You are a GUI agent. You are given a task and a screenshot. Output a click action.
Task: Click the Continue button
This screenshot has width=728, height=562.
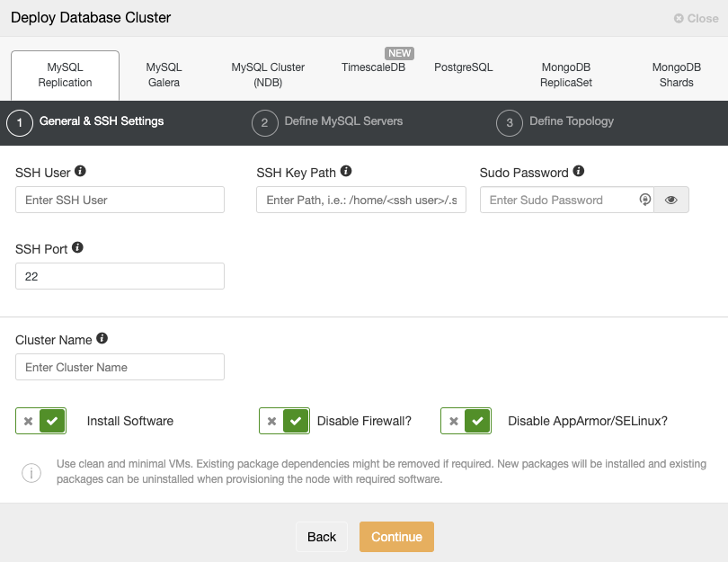point(396,537)
